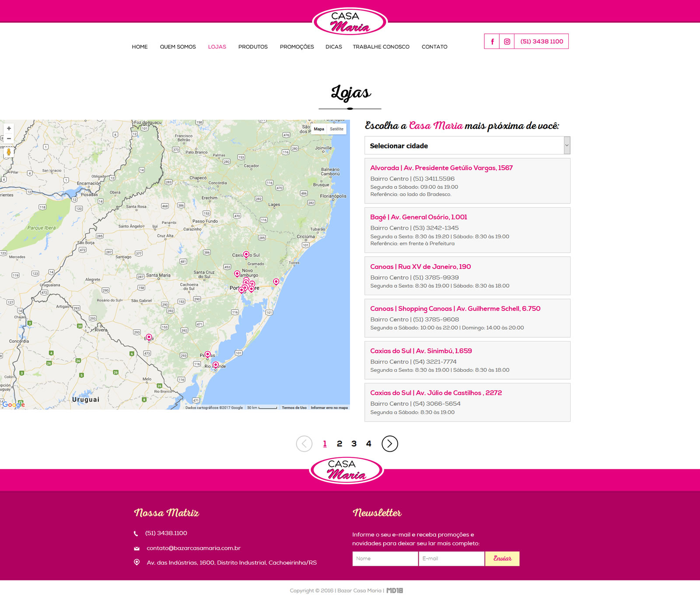Select the Canoas Shopping Canoas store title
Viewport: 700px width, 600px height.
click(455, 309)
